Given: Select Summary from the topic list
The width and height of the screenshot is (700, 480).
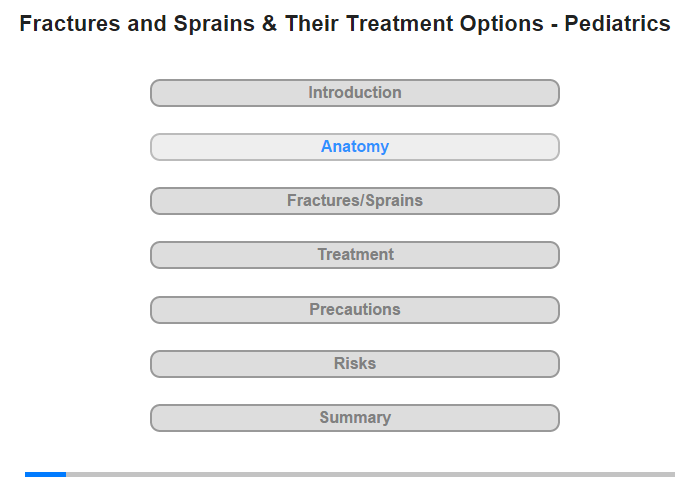Looking at the screenshot, I should click(x=354, y=418).
